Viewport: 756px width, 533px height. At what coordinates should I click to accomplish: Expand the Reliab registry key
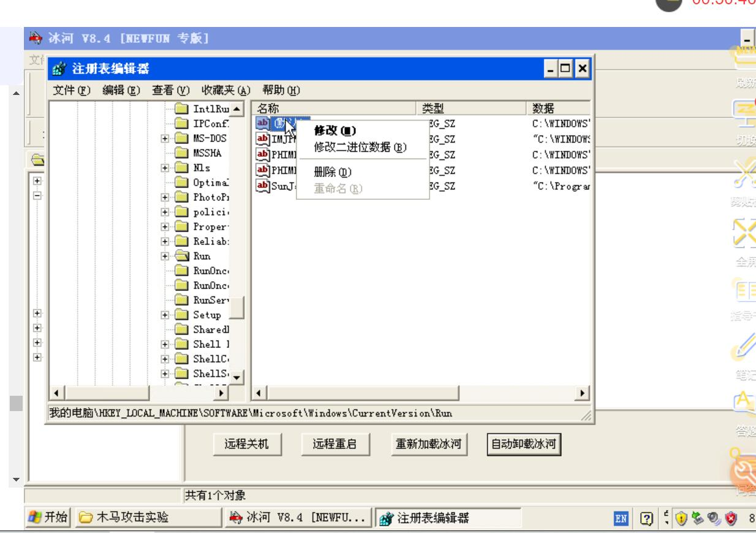click(166, 242)
